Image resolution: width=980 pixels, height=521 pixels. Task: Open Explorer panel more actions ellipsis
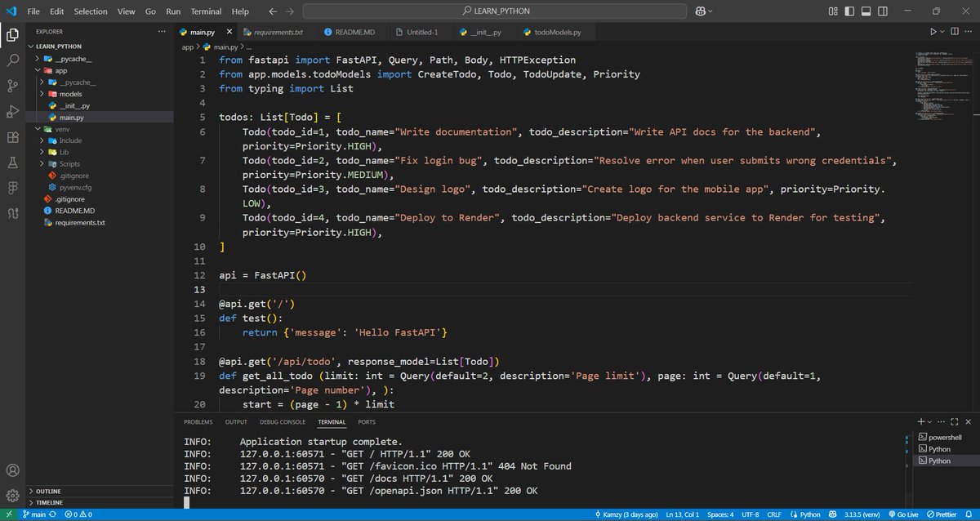(x=162, y=31)
